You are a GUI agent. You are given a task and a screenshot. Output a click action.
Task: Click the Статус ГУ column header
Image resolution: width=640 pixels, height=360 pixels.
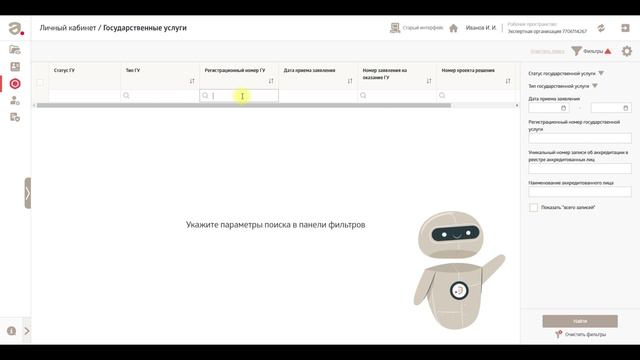coord(64,70)
